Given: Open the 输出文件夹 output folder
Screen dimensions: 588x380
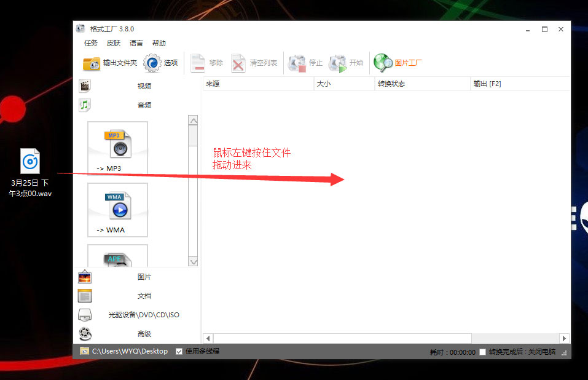Looking at the screenshot, I should click(109, 63).
